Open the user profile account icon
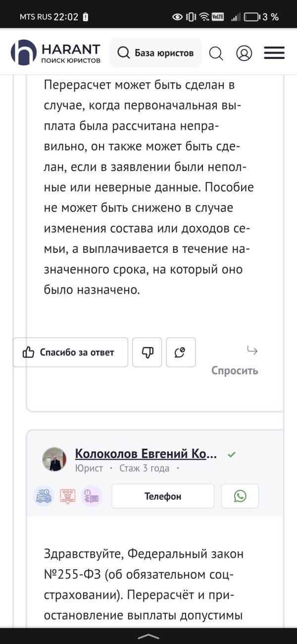Screen dimensions: 297x644 (x=245, y=53)
